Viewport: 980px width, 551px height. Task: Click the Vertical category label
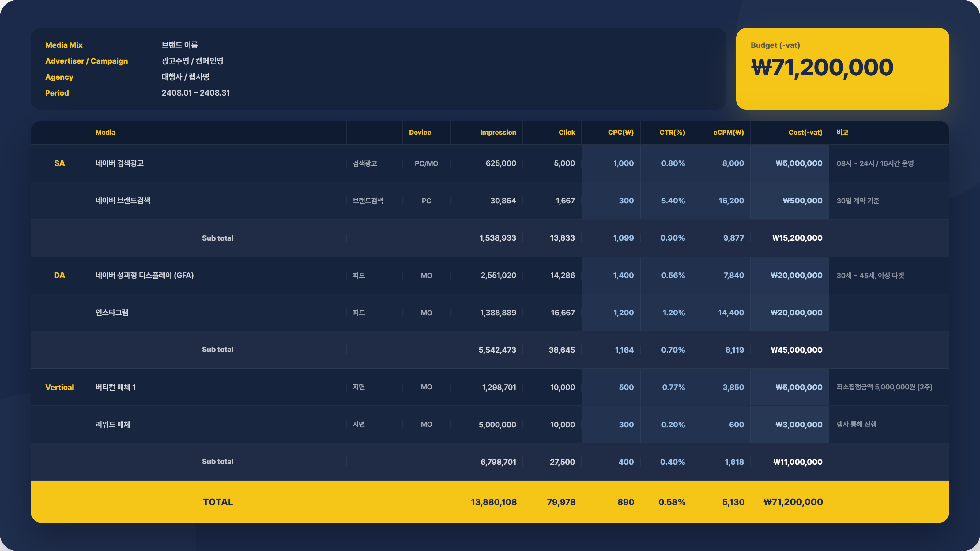click(x=59, y=387)
